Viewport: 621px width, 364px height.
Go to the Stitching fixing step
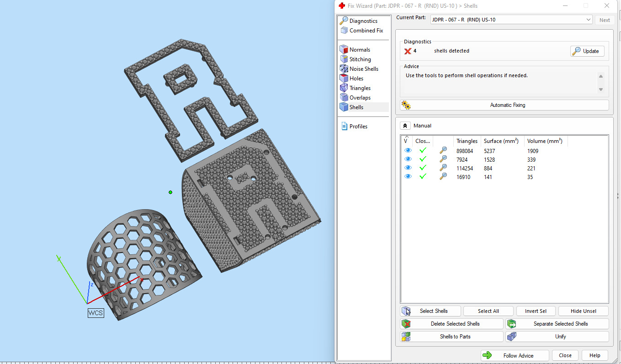click(356, 59)
